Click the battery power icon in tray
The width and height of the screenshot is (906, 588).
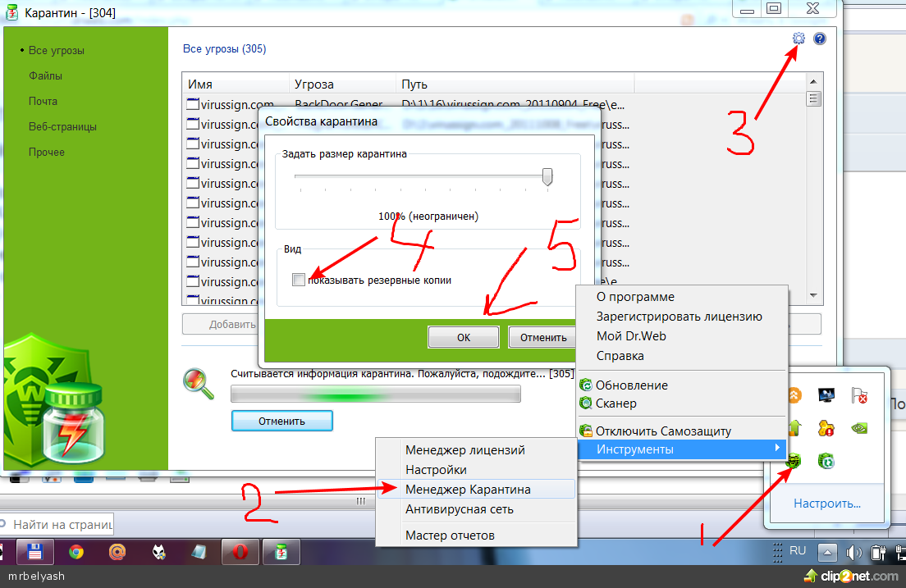(x=878, y=553)
